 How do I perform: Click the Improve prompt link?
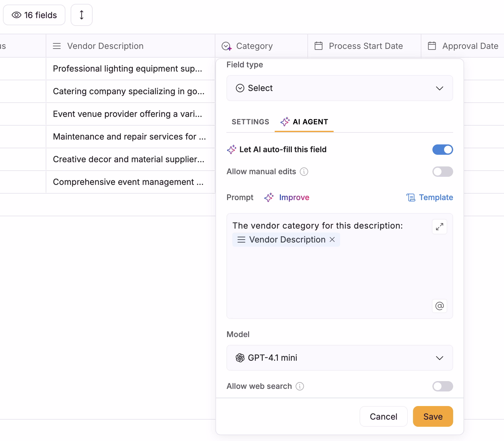294,197
